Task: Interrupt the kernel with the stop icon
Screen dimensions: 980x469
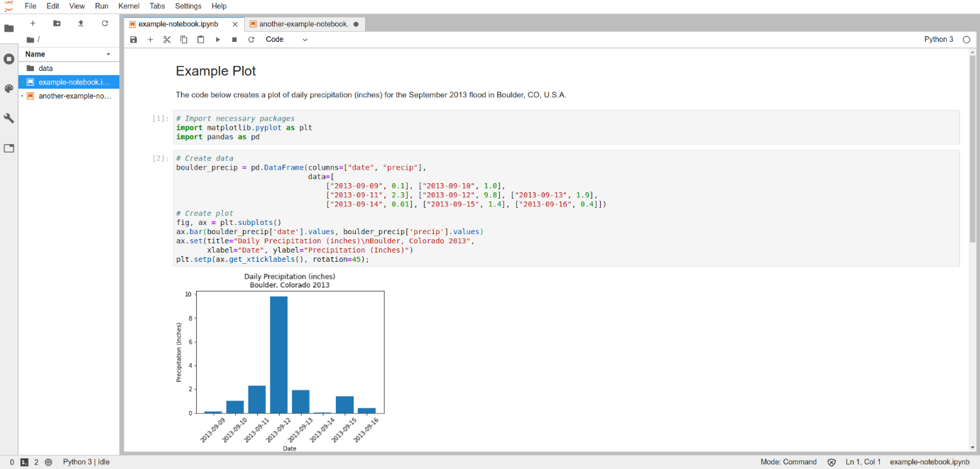Action: pos(234,40)
